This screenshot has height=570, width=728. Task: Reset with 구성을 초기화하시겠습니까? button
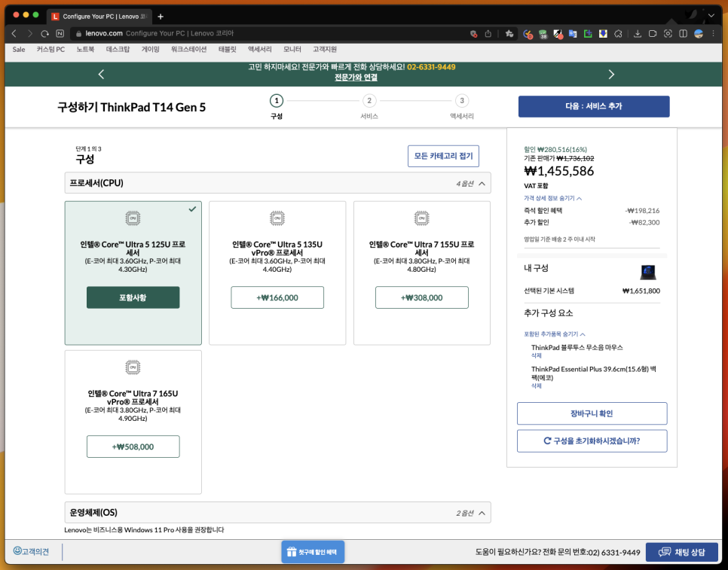(592, 440)
